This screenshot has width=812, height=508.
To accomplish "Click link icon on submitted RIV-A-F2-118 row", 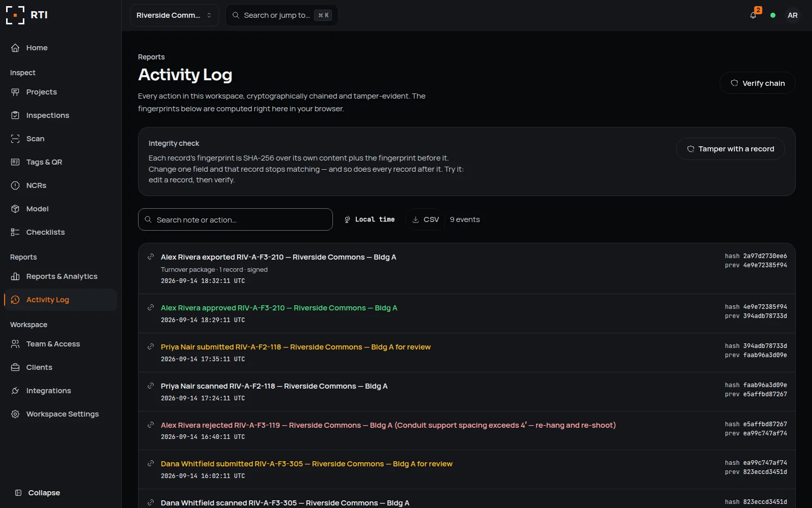I will coord(151,346).
